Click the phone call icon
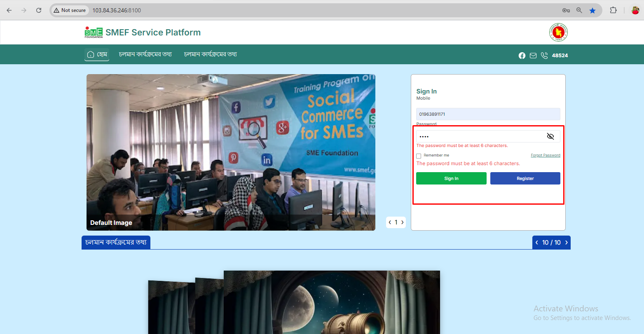644x334 pixels. (544, 56)
